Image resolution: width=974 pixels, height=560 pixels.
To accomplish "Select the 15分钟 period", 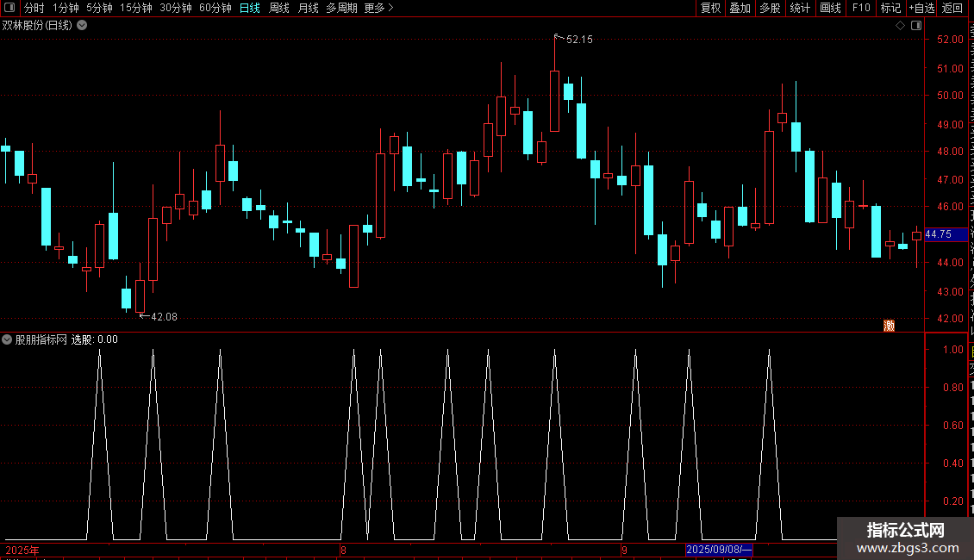I will pos(136,8).
